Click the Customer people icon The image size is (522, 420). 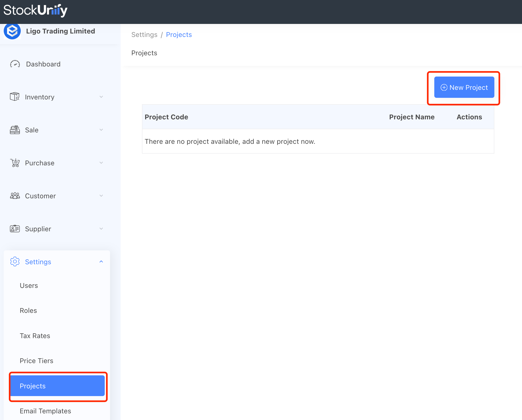pos(15,196)
